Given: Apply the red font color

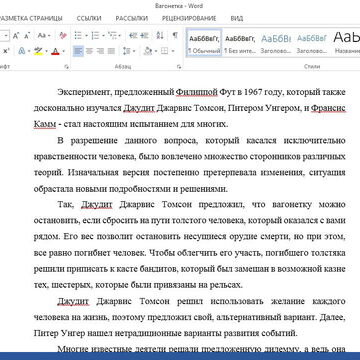Looking at the screenshot, I should point(56,51).
